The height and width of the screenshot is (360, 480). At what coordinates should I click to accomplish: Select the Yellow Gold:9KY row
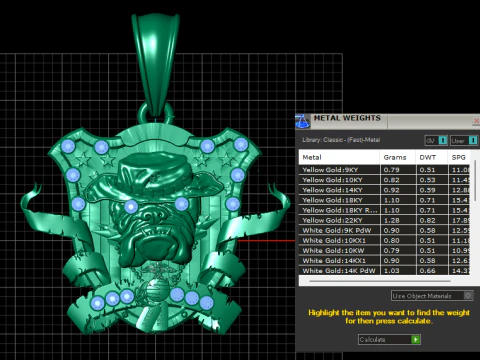[x=384, y=170]
